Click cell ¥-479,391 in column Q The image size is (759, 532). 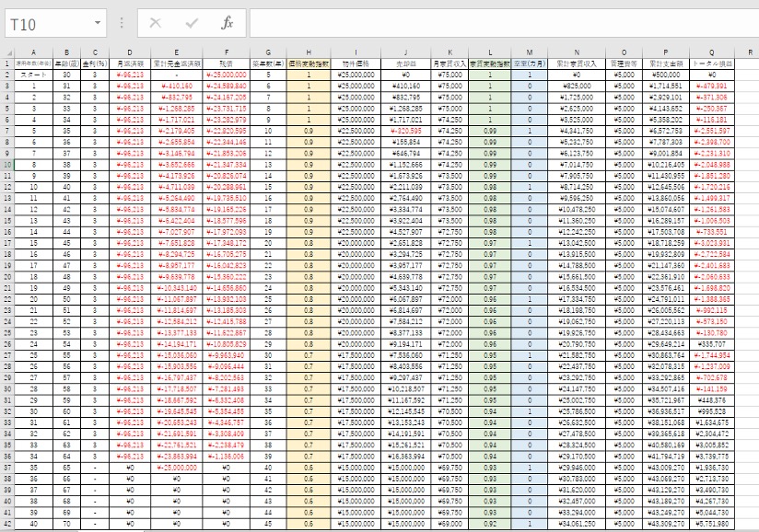point(711,86)
